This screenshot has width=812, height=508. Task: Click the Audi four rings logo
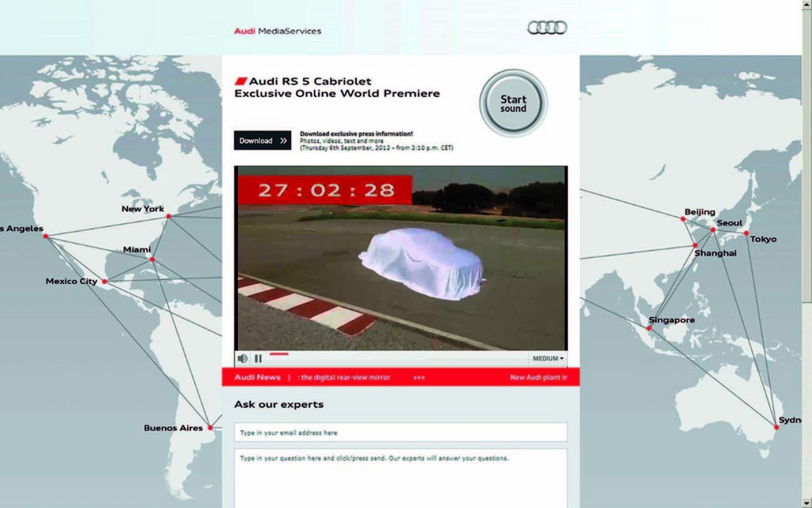coord(547,28)
